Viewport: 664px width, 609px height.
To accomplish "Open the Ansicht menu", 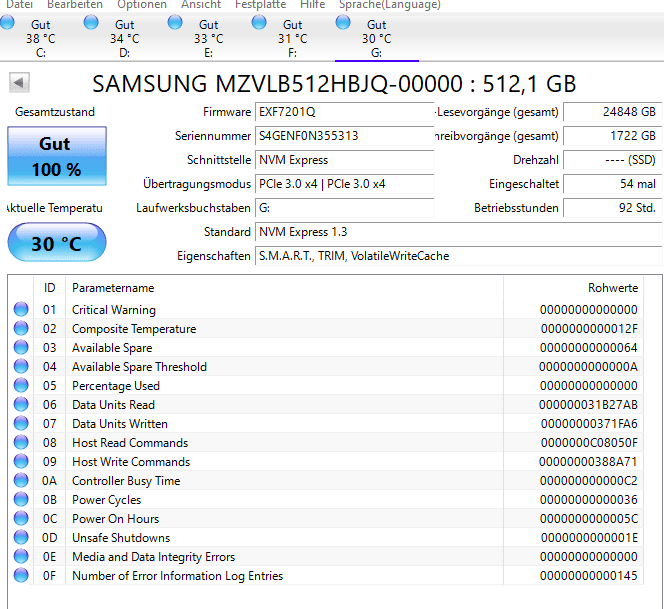I will pos(201,5).
